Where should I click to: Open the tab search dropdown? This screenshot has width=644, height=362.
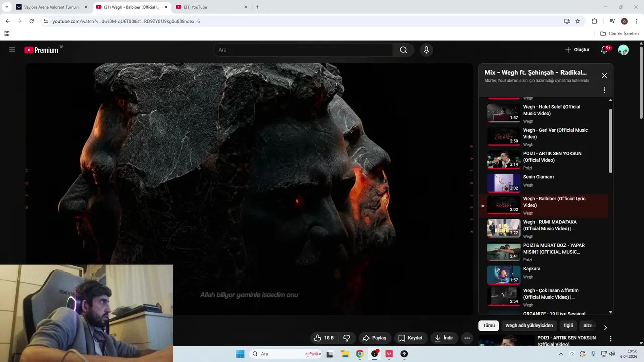7,7
